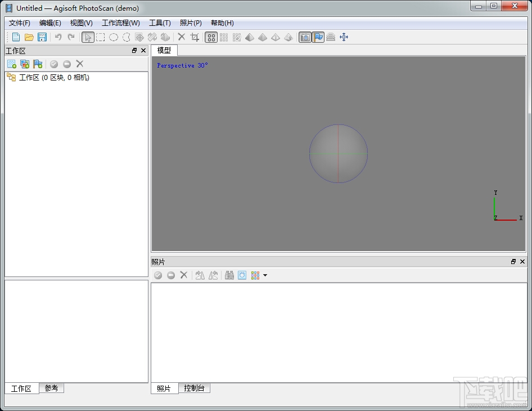Select the bottom 照片 tab
The height and width of the screenshot is (411, 532).
coord(164,388)
